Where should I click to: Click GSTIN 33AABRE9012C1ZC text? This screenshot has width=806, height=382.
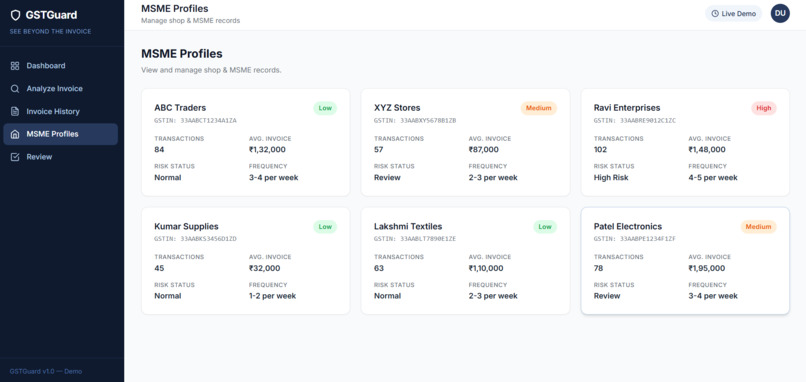tap(635, 120)
